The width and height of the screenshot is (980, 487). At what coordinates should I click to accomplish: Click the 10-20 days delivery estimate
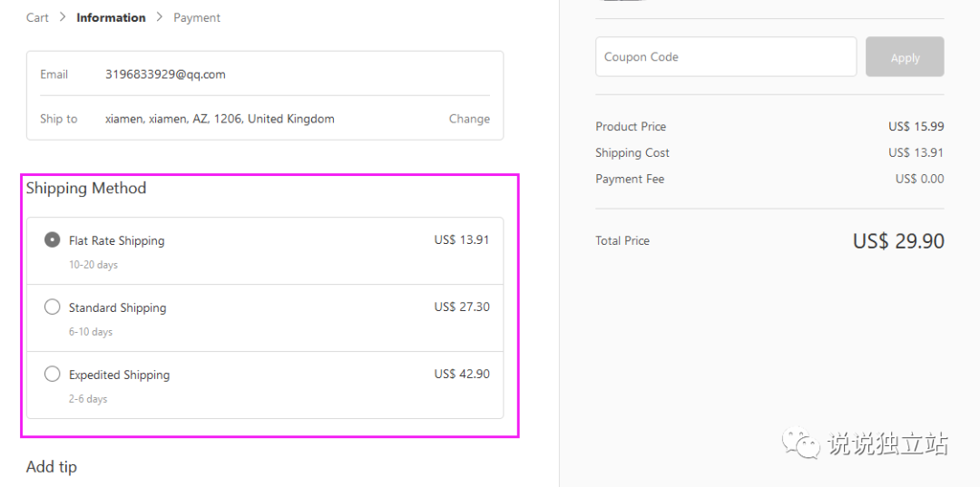93,265
